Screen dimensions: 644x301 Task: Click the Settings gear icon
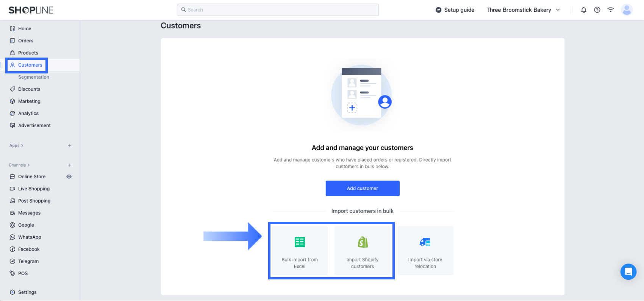13,292
